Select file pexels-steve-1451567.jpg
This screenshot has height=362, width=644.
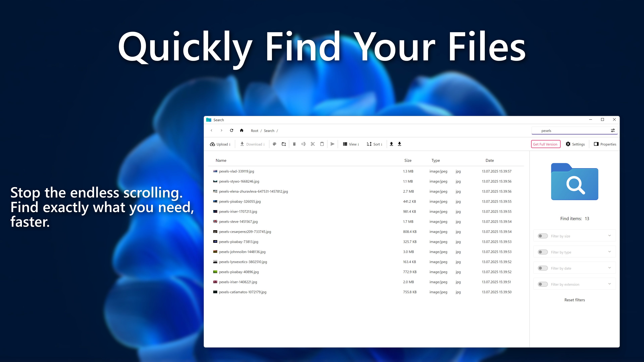[366, 221]
